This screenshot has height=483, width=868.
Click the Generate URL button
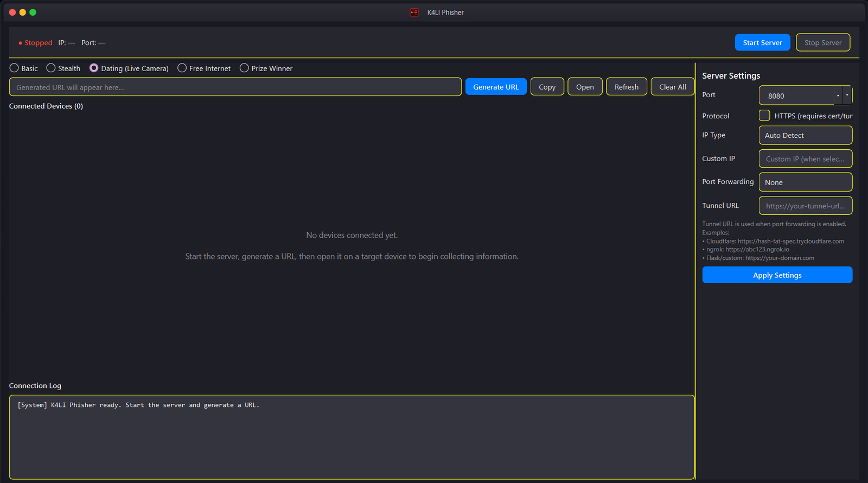click(x=496, y=87)
